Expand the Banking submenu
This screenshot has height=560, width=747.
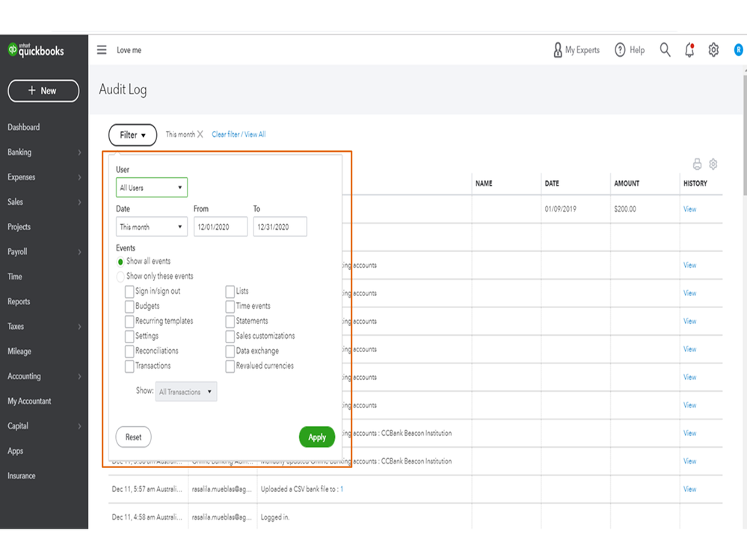79,153
